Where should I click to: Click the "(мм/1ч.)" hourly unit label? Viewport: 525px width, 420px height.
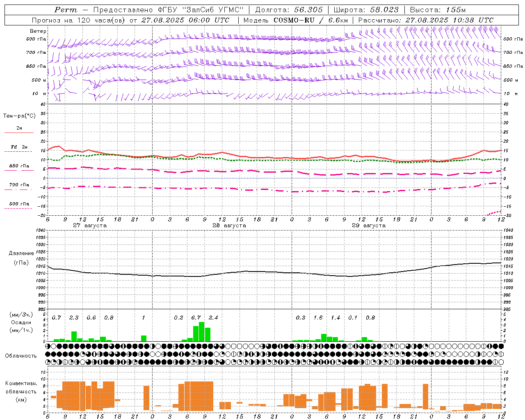click(21, 330)
